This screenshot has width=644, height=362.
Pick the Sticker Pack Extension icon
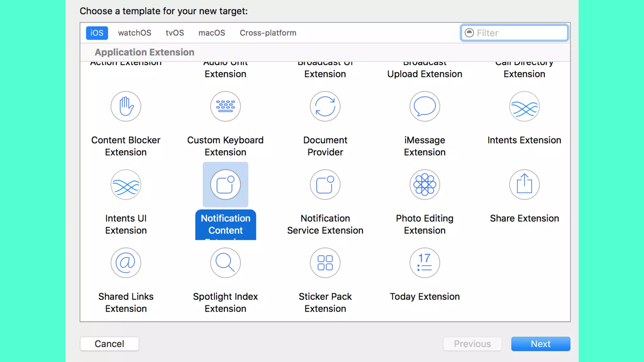coord(325,263)
